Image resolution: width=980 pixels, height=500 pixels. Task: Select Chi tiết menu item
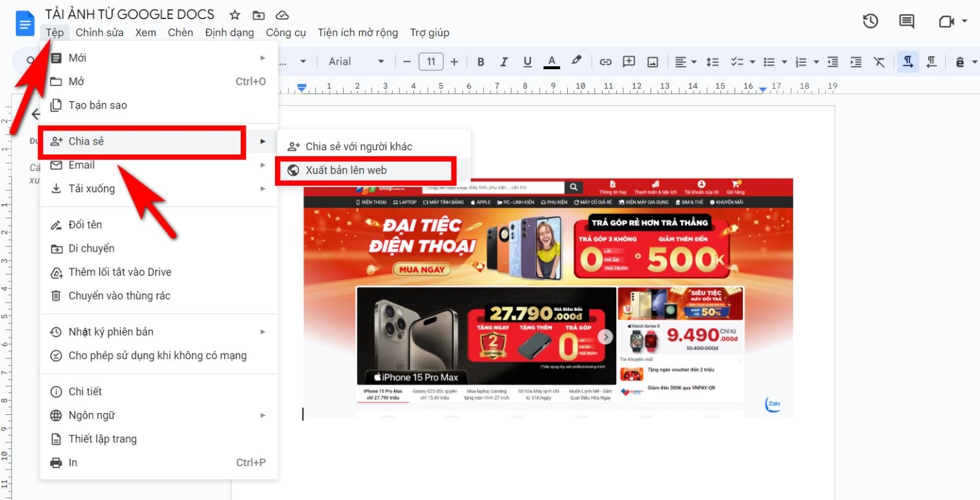click(159, 392)
